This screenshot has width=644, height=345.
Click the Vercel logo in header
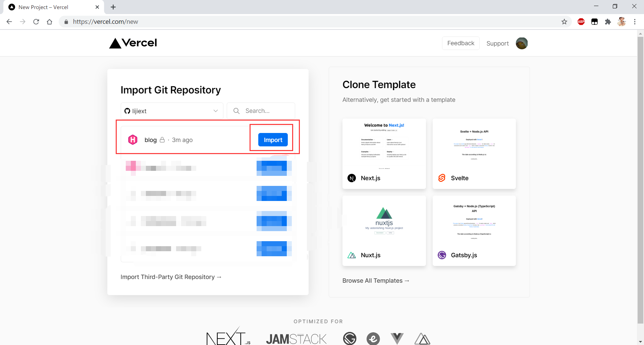133,43
